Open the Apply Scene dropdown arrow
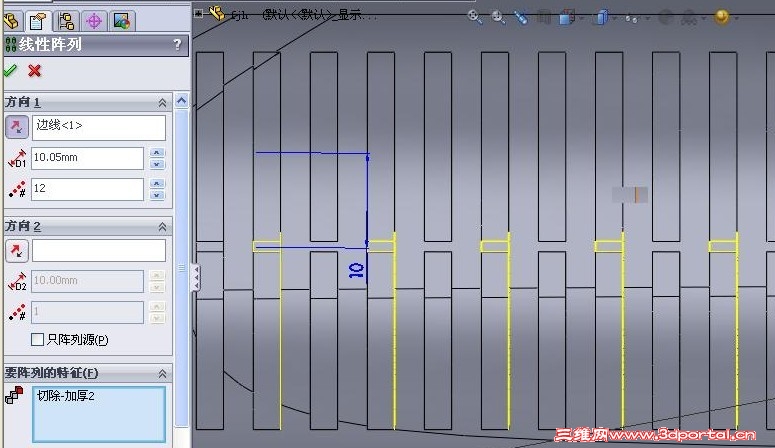775x448 pixels. pos(703,19)
